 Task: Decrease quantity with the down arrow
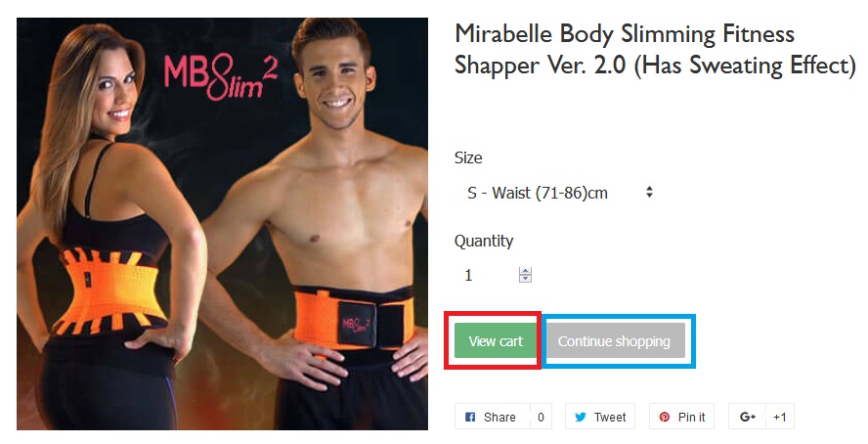[x=525, y=279]
